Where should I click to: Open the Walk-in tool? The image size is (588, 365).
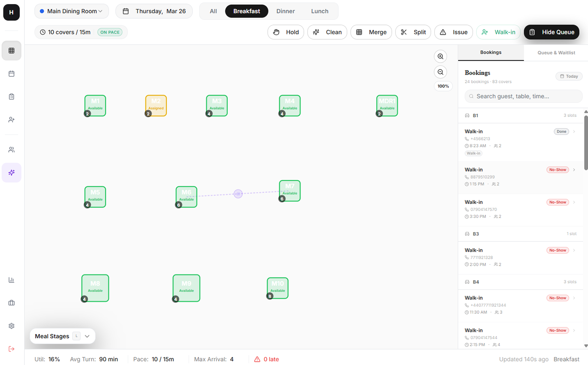(x=498, y=32)
